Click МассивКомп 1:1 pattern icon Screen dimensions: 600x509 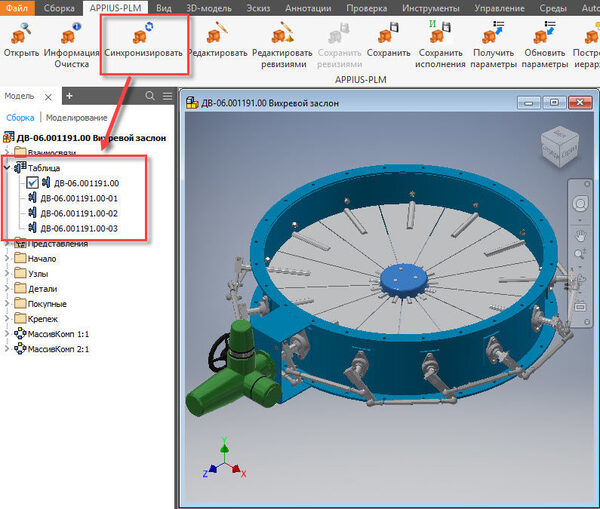[20, 334]
